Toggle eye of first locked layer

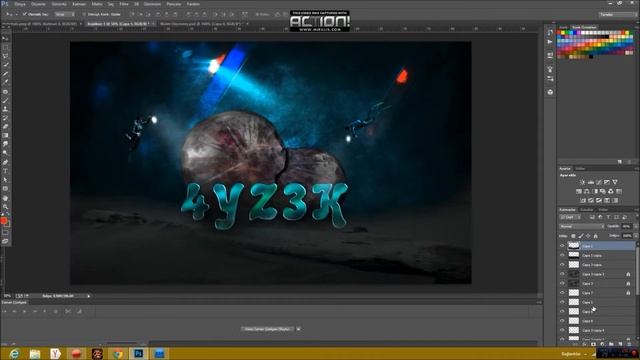tap(562, 274)
